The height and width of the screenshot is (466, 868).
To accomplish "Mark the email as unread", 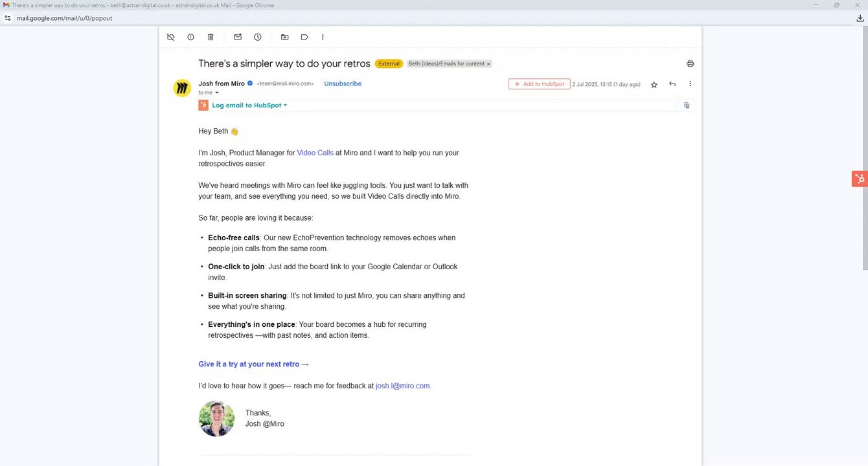I will pyautogui.click(x=238, y=37).
